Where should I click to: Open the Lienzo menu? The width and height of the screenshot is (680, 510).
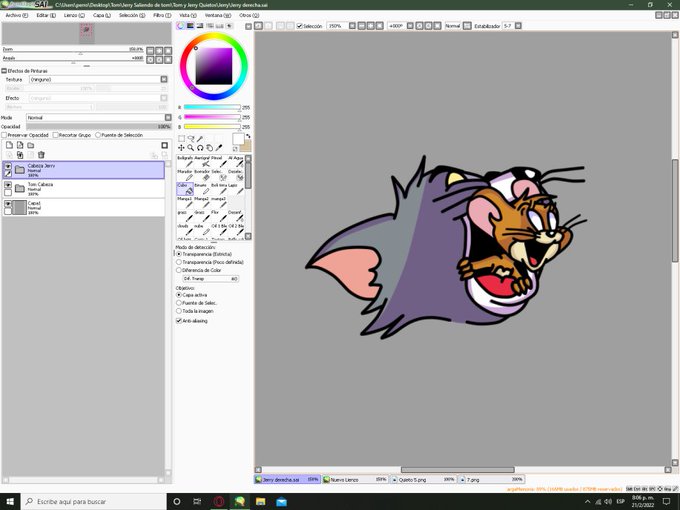pyautogui.click(x=74, y=15)
